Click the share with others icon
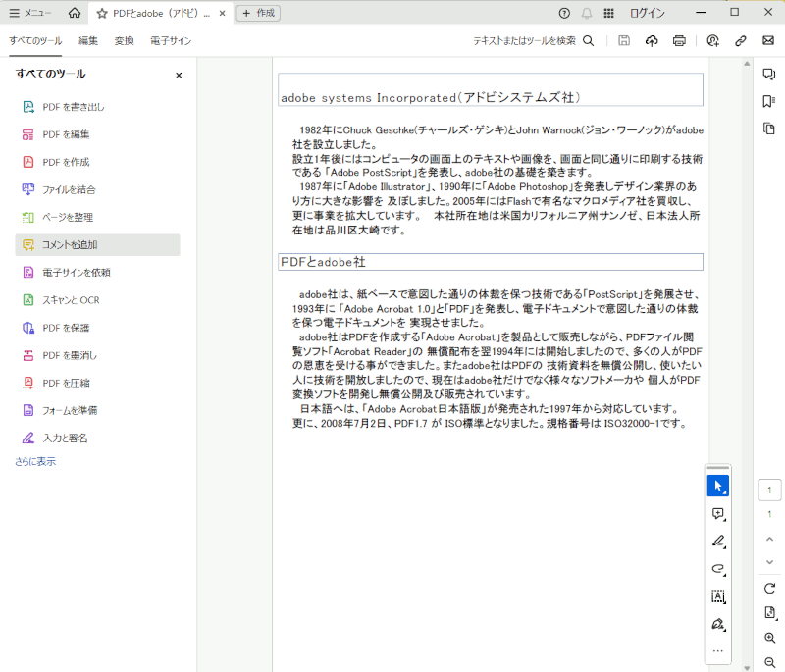The image size is (785, 672). 713,41
